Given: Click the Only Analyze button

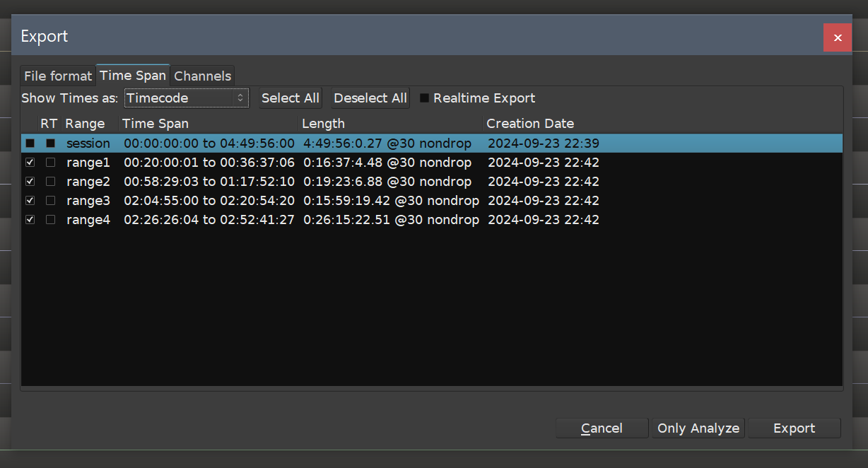Looking at the screenshot, I should tap(698, 428).
